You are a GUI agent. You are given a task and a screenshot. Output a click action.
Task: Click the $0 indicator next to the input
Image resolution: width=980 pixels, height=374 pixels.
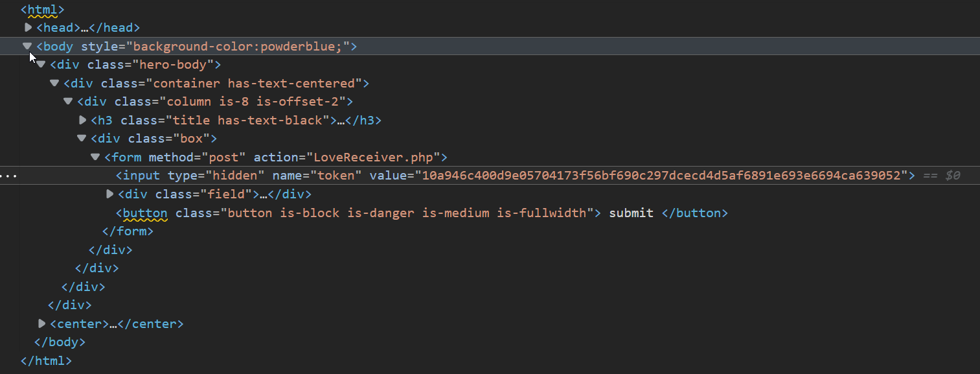point(954,175)
